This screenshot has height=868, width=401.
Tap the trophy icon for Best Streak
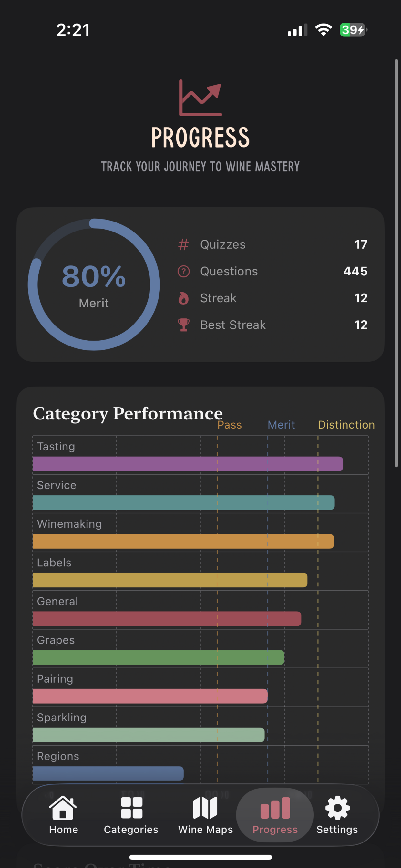pyautogui.click(x=183, y=325)
